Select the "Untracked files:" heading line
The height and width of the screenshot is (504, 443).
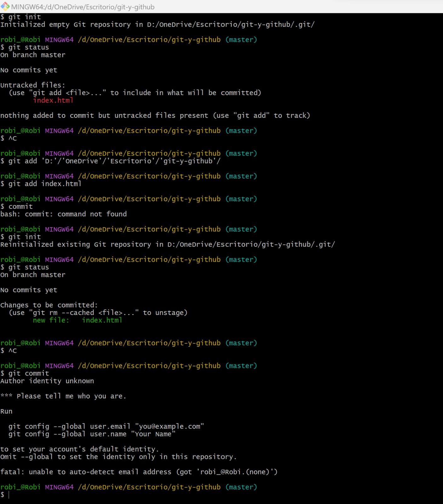33,85
